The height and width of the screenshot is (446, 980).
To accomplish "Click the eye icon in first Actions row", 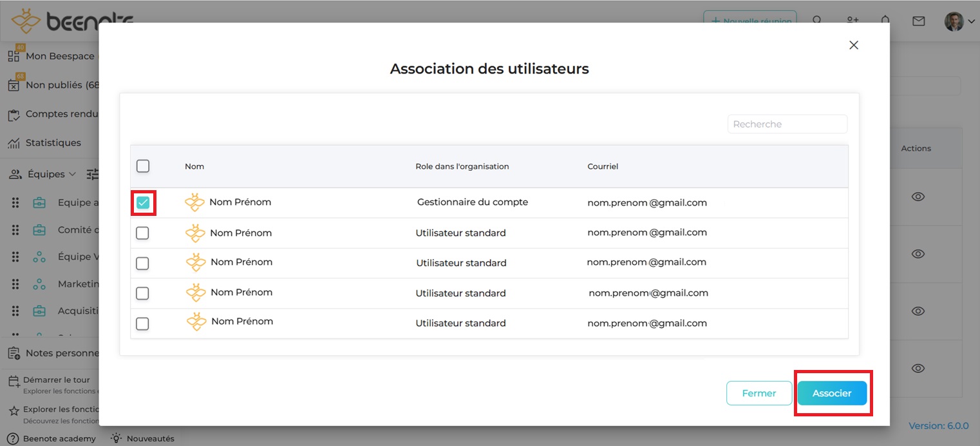I will coord(918,197).
